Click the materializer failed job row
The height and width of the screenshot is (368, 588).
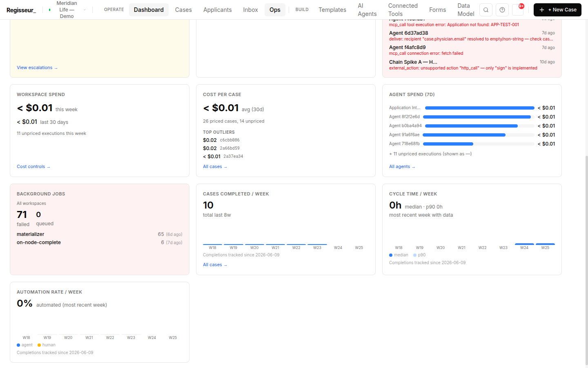pos(99,234)
